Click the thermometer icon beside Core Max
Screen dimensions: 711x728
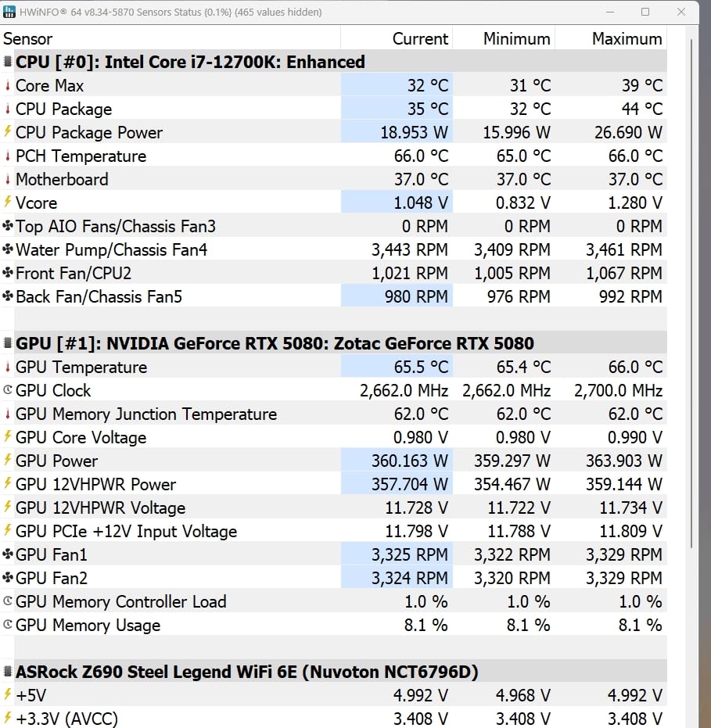7,85
